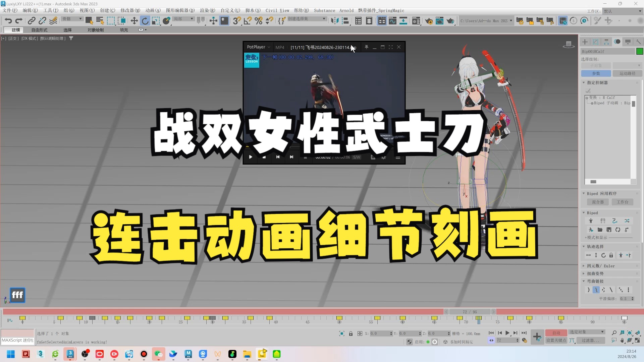Click Go to End playback button
Viewport: 644px width, 362px height.
(x=524, y=333)
